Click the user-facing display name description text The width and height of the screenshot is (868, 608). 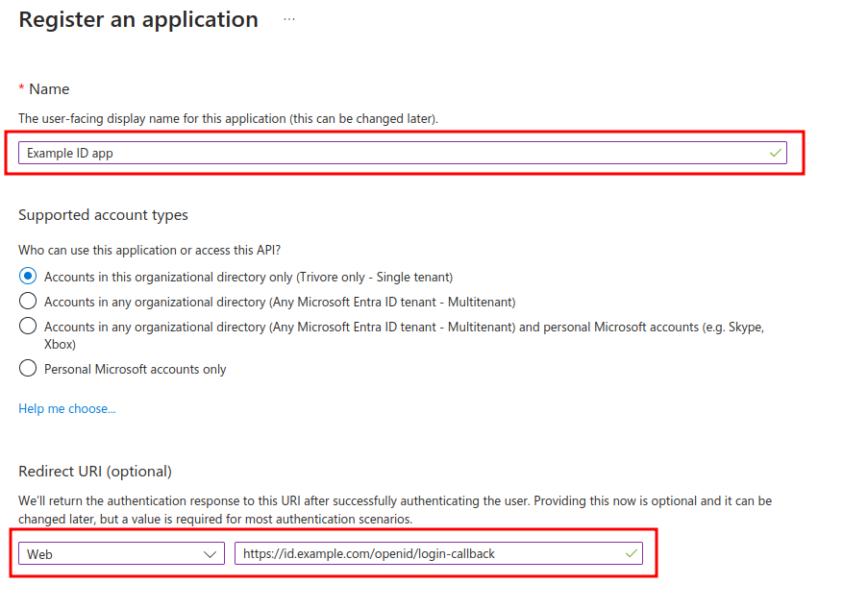(228, 118)
